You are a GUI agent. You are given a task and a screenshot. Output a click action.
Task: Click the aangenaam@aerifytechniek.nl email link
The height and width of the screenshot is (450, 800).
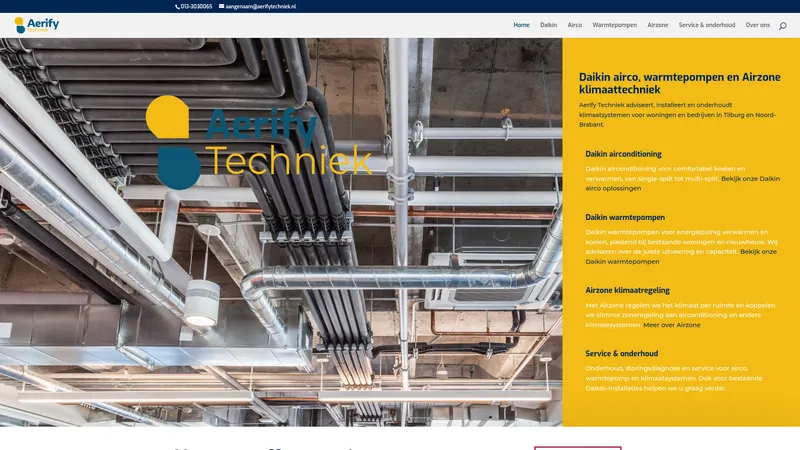pyautogui.click(x=260, y=7)
